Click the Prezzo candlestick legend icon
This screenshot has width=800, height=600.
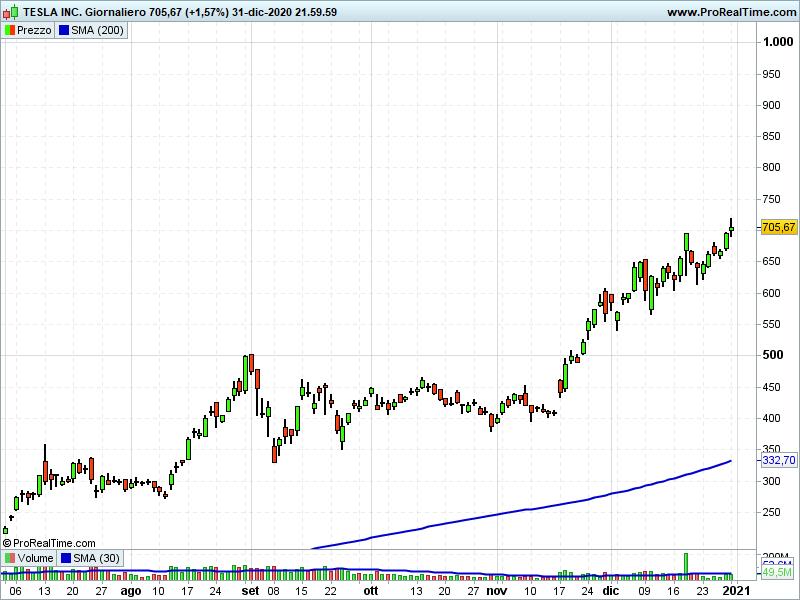(10, 30)
